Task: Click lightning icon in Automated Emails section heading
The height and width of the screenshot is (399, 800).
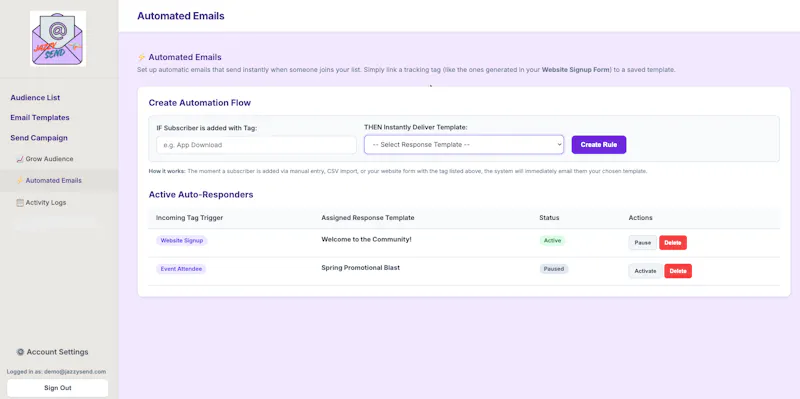Action: coord(141,58)
